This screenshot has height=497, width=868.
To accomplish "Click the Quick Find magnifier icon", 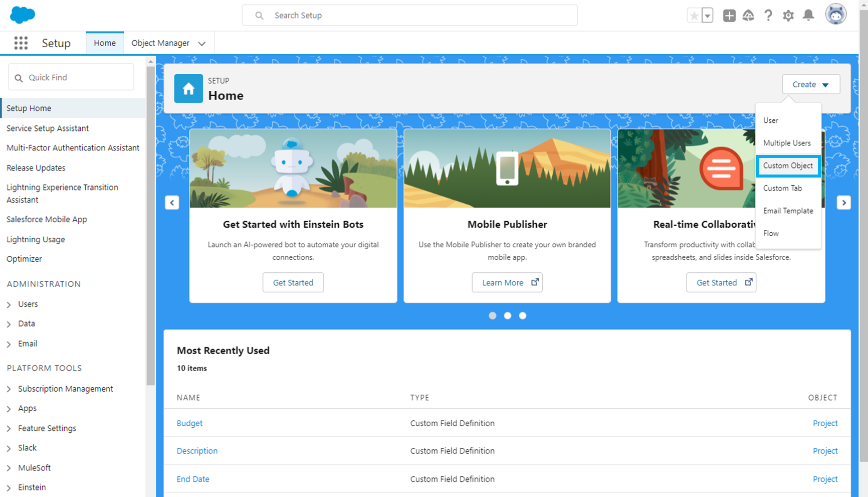I will (x=19, y=78).
